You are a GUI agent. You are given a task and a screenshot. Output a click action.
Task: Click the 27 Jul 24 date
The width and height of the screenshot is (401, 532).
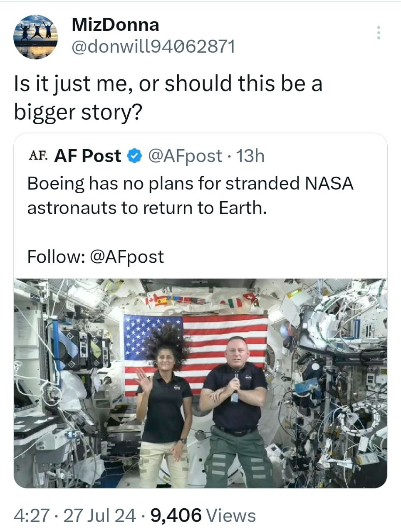tap(100, 515)
